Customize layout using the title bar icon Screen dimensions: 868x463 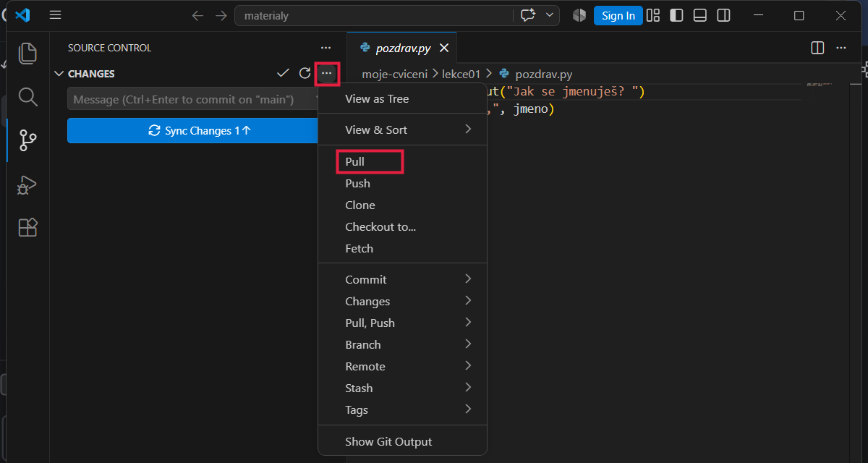(x=653, y=15)
